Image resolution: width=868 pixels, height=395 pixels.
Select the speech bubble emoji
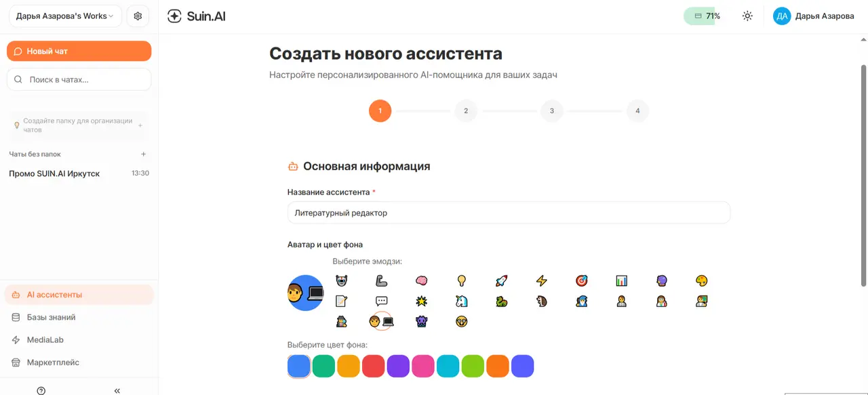(x=382, y=301)
